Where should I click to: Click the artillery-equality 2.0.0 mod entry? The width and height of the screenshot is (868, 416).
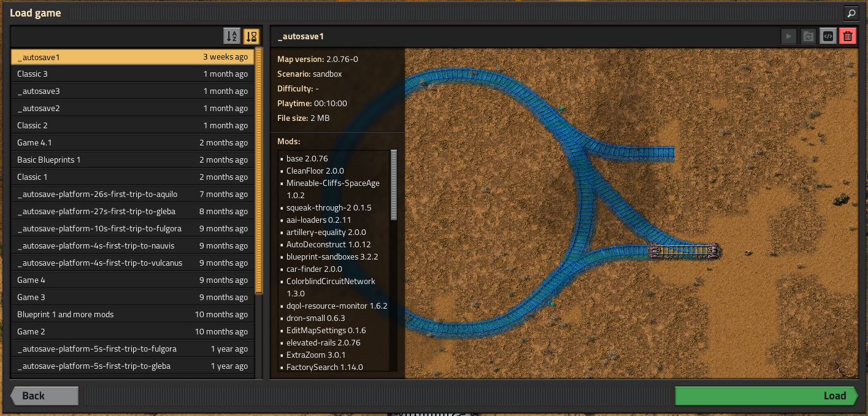[326, 232]
